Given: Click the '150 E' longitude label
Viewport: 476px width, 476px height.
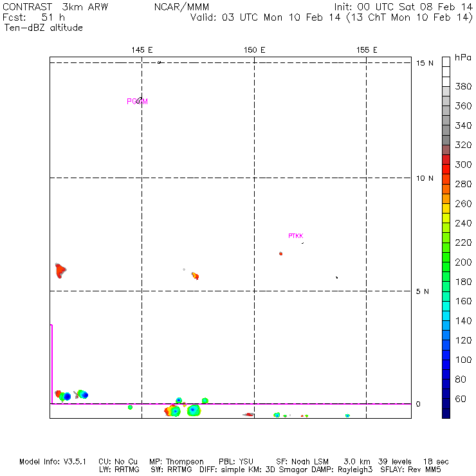Looking at the screenshot, I should click(x=254, y=50).
